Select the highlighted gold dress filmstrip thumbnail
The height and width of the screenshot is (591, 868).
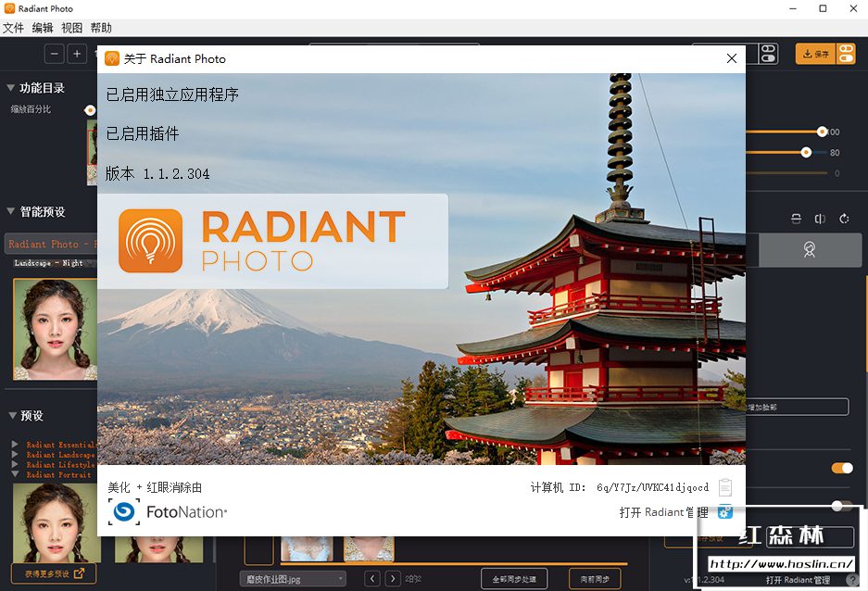point(369,548)
